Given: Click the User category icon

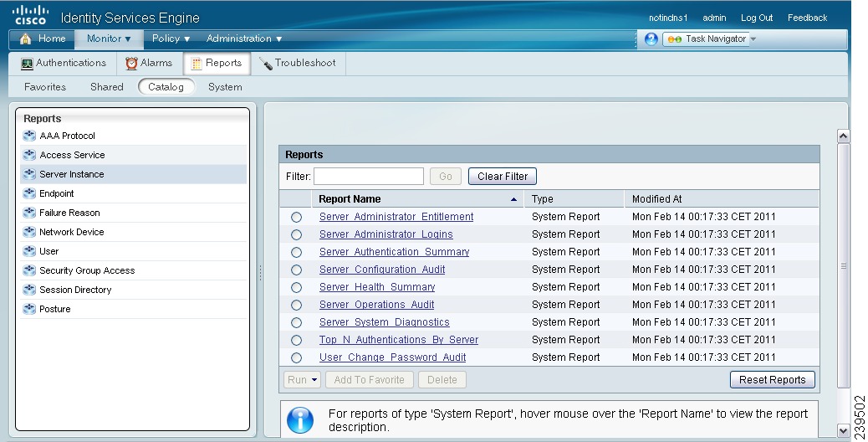Looking at the screenshot, I should (29, 251).
